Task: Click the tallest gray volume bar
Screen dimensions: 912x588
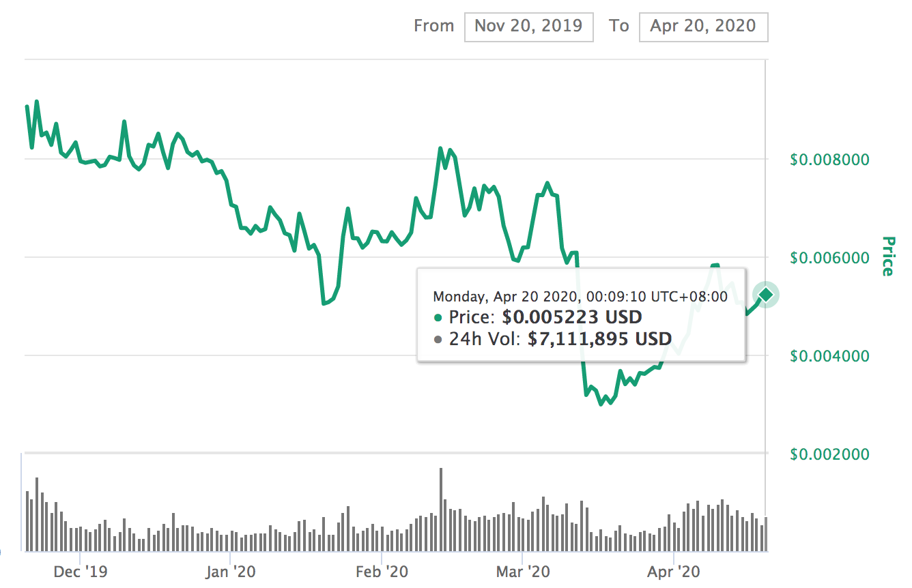Action: tap(441, 508)
